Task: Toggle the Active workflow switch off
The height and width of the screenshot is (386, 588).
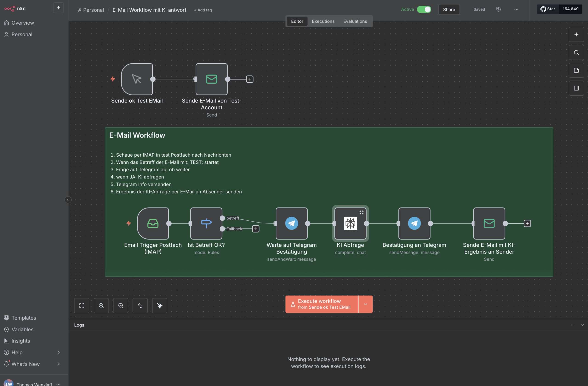Action: (424, 9)
